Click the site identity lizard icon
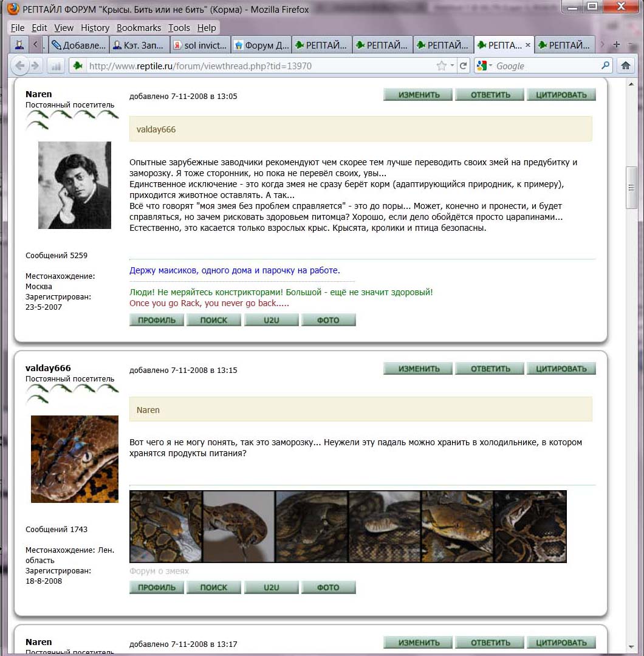The image size is (644, 656). [77, 66]
